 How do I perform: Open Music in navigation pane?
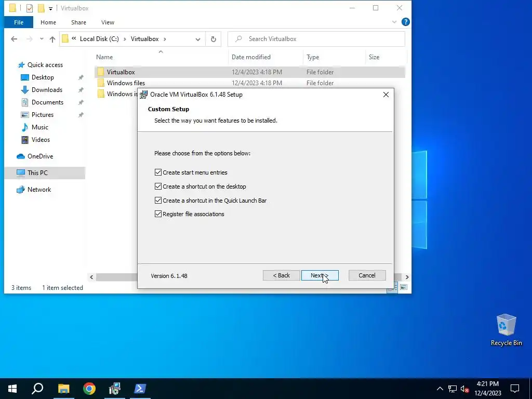(39, 127)
